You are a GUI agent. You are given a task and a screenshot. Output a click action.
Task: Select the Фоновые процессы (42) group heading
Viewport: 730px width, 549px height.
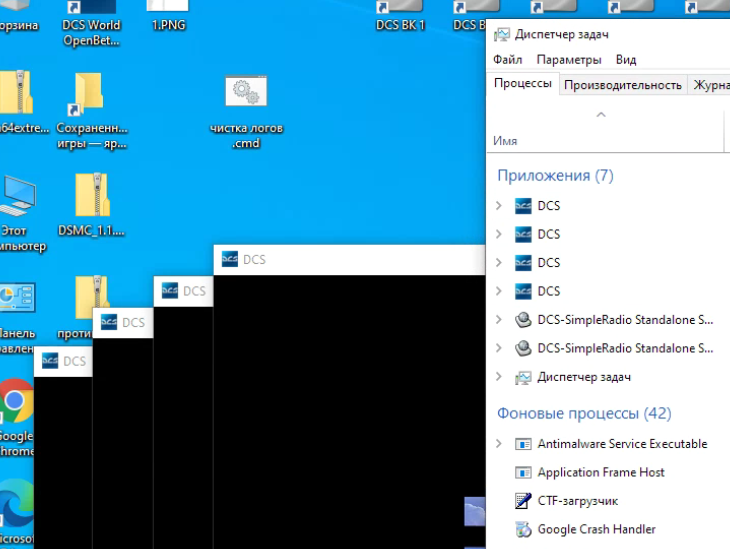[x=584, y=413]
